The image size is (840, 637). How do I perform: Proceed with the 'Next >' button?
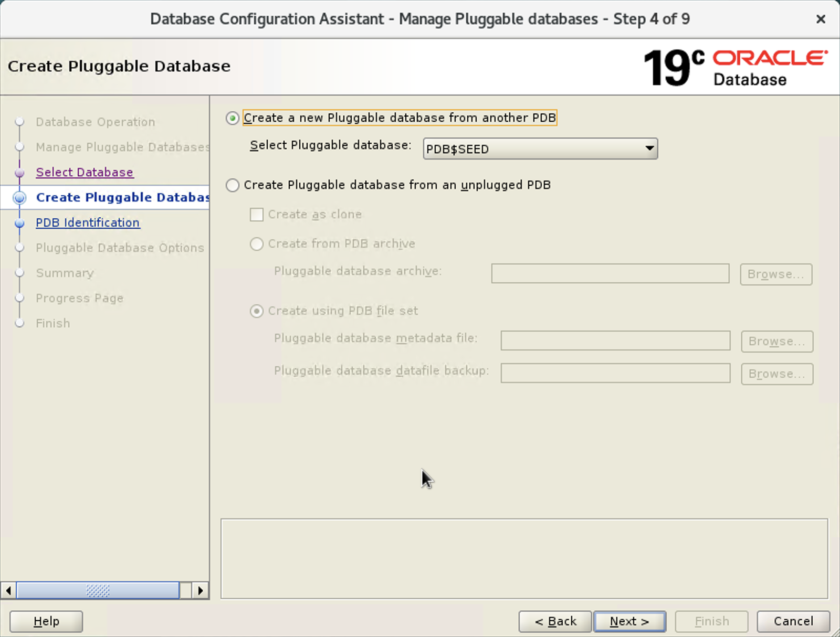(x=629, y=622)
